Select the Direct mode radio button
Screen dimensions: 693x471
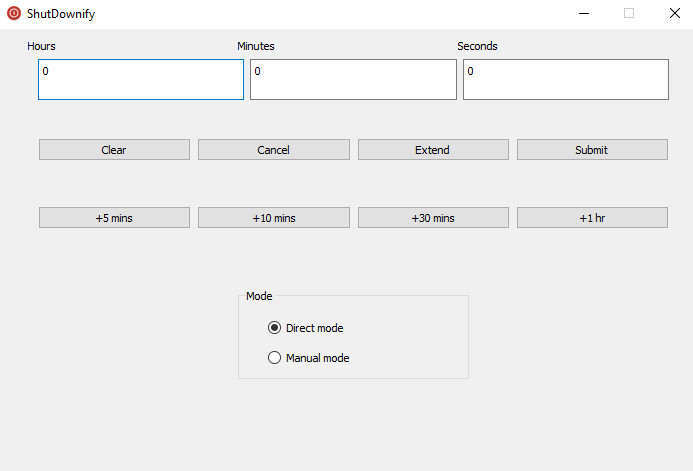(274, 328)
